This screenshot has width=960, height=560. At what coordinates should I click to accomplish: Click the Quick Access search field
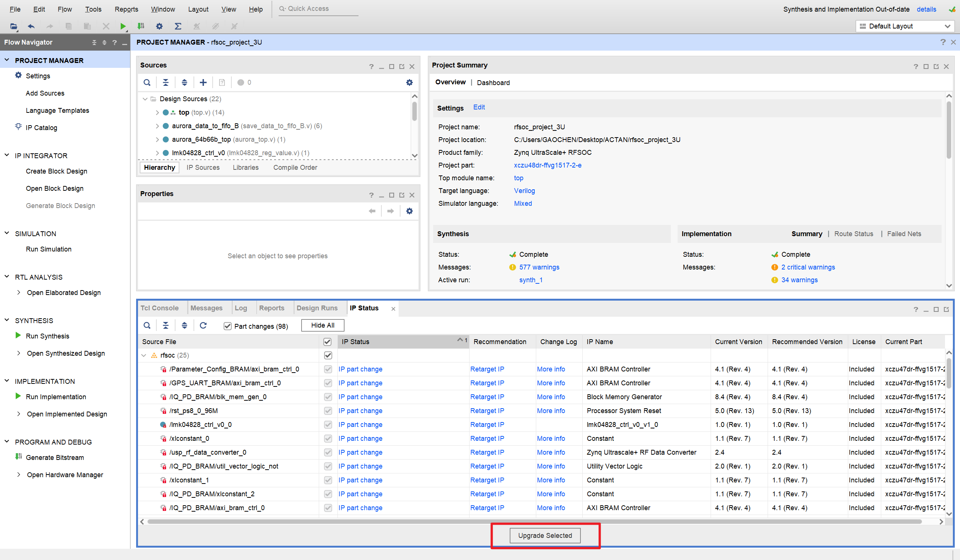click(318, 9)
